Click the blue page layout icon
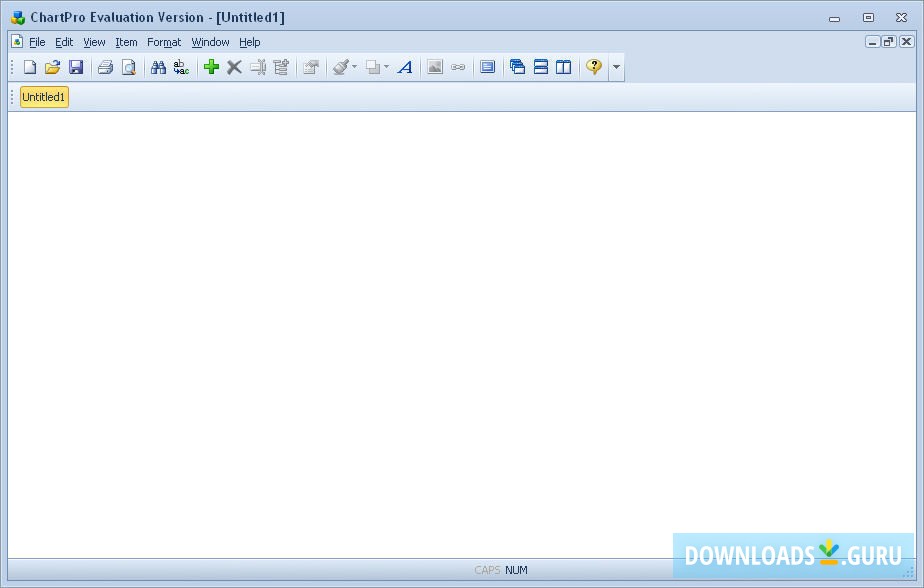 tap(487, 67)
